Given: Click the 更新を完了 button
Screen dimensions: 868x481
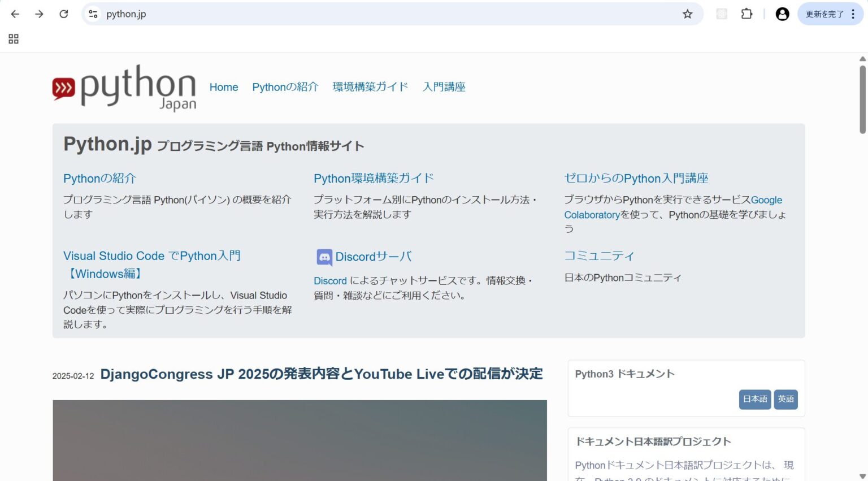Looking at the screenshot, I should click(x=826, y=14).
